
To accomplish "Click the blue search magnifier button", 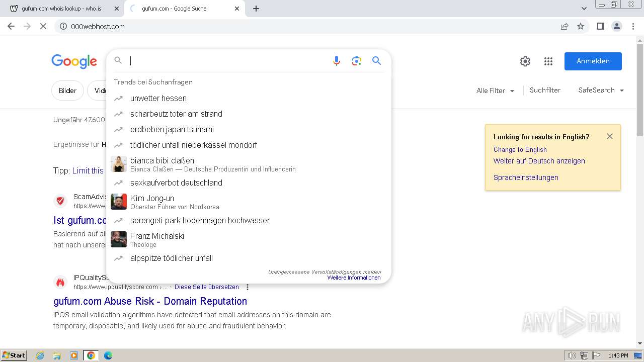I will tap(376, 61).
